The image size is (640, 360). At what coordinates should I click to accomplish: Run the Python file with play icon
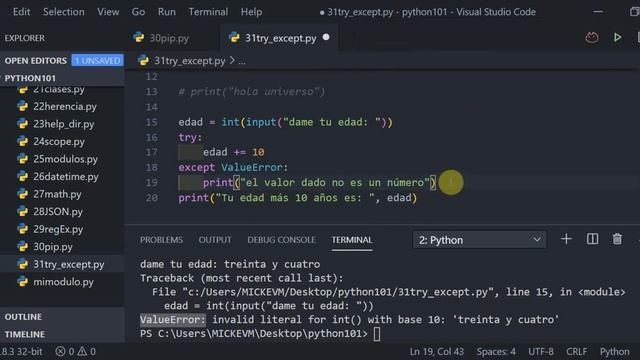pyautogui.click(x=617, y=38)
